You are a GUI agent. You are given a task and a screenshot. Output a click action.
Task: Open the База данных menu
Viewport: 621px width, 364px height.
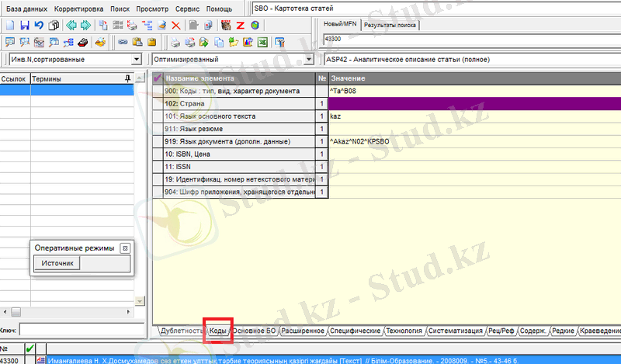click(26, 9)
